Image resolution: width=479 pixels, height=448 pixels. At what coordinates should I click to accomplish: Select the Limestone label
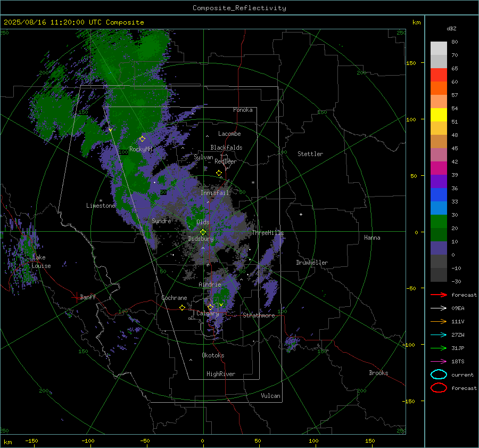tap(101, 206)
